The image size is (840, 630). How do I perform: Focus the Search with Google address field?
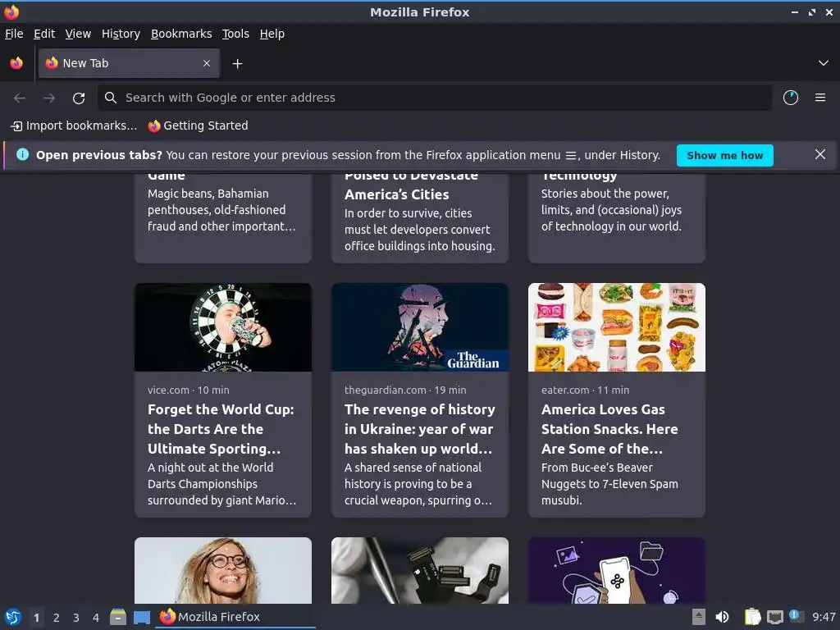coord(435,98)
